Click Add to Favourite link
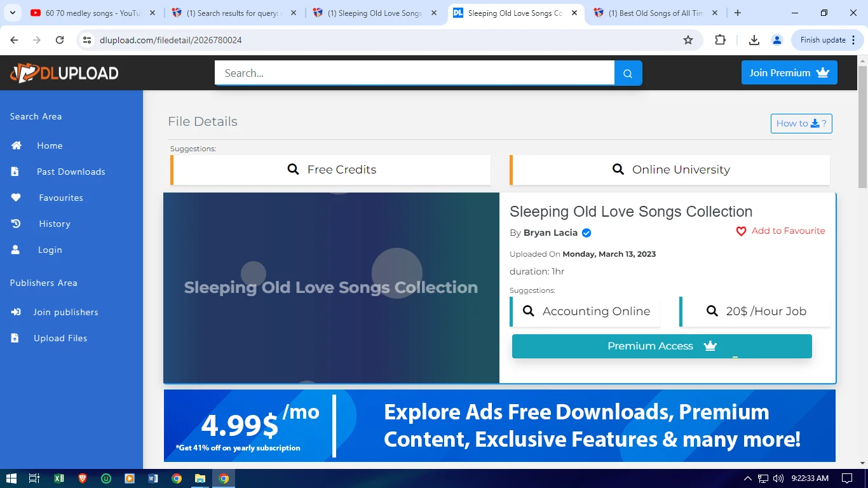Screen dimensions: 868x488 tap(788, 231)
